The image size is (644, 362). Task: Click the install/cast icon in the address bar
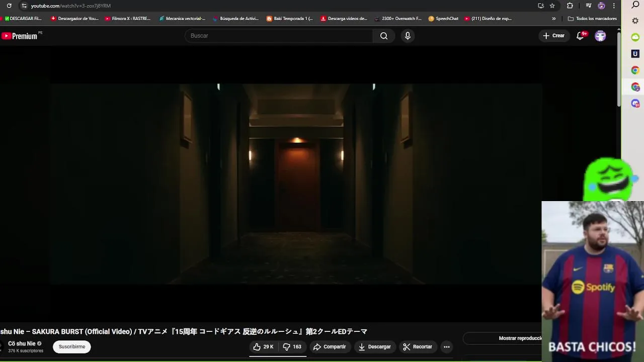(541, 6)
